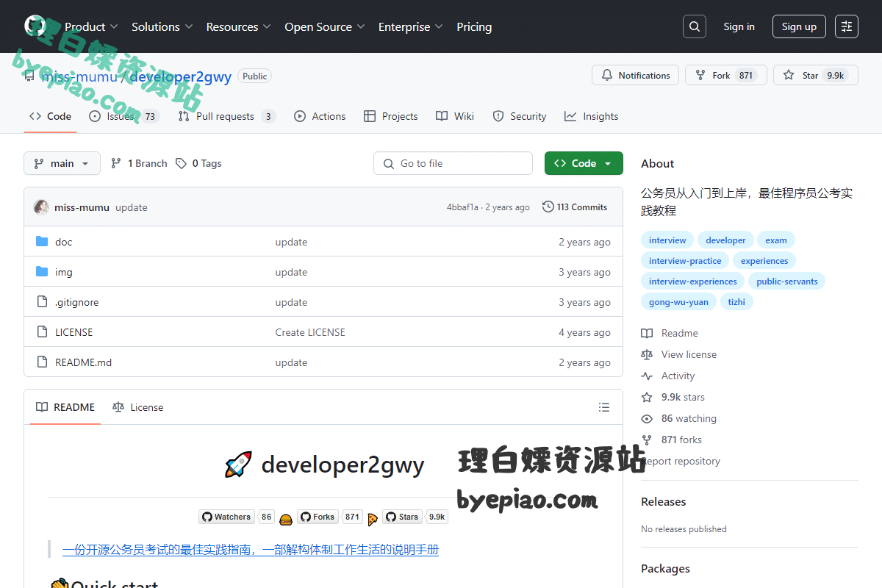View 871 forks in About sidebar

(671, 440)
